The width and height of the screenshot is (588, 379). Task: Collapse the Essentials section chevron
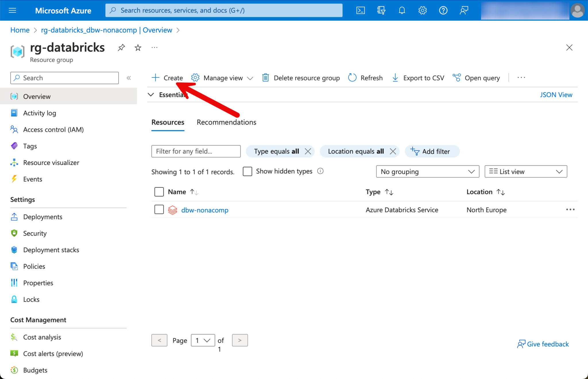pyautogui.click(x=151, y=95)
